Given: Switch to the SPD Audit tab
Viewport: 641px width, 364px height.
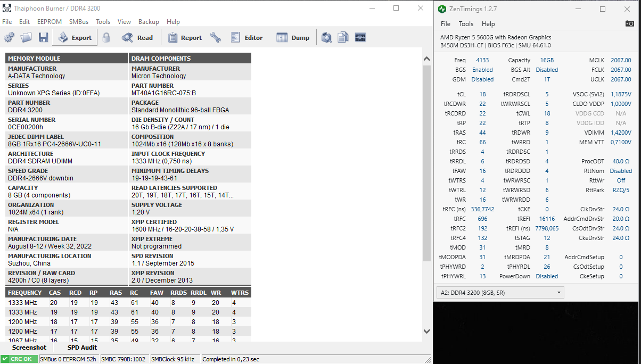Looking at the screenshot, I should (x=82, y=348).
